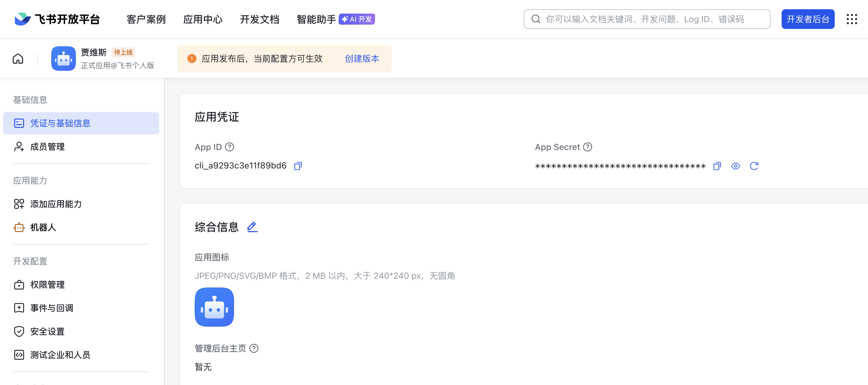The width and height of the screenshot is (868, 385).
Task: Select 机器人 in the sidebar
Action: pyautogui.click(x=43, y=228)
